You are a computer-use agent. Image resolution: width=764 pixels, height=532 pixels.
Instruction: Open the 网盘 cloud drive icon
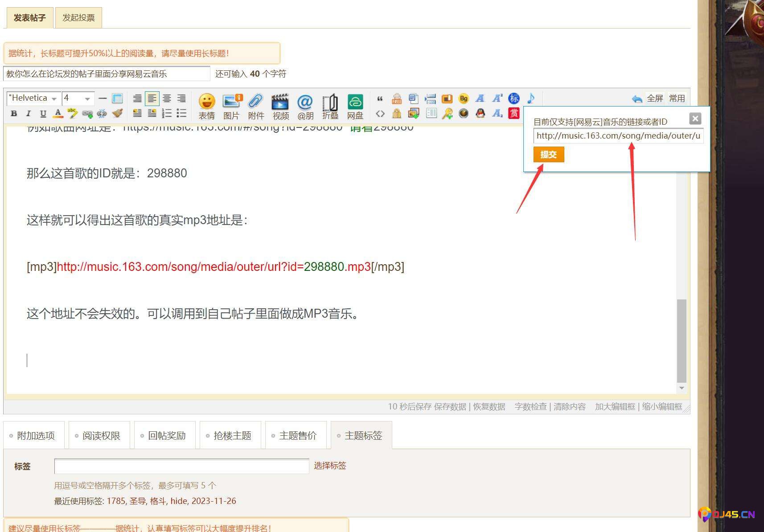(x=355, y=102)
